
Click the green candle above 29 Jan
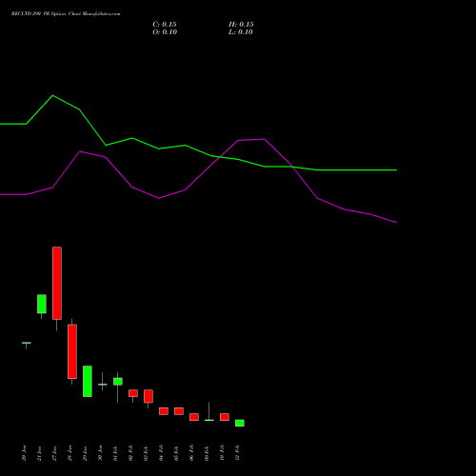pyautogui.click(x=88, y=381)
